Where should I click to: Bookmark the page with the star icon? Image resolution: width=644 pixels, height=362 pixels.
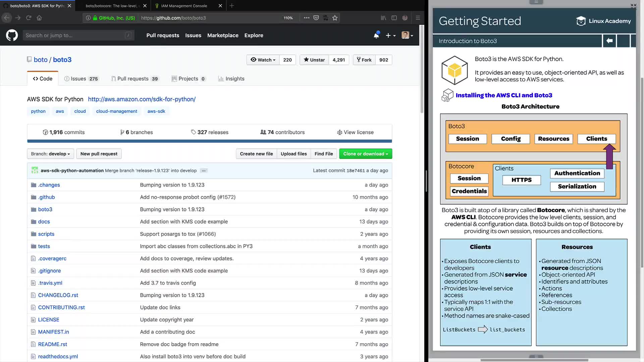click(335, 18)
